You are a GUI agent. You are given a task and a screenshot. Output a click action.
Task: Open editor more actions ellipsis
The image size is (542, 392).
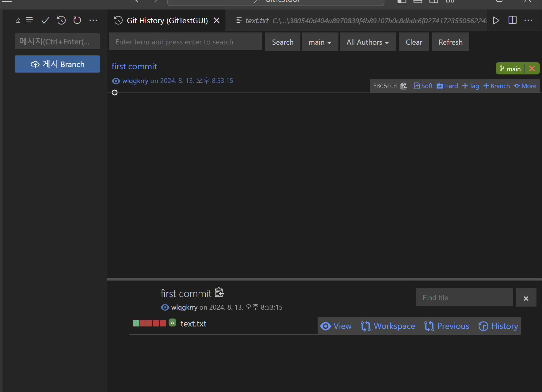(x=528, y=20)
